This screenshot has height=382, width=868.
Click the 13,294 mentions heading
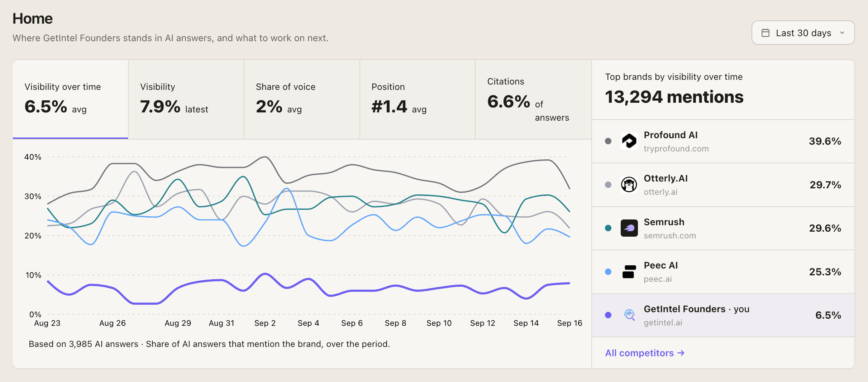coord(674,97)
